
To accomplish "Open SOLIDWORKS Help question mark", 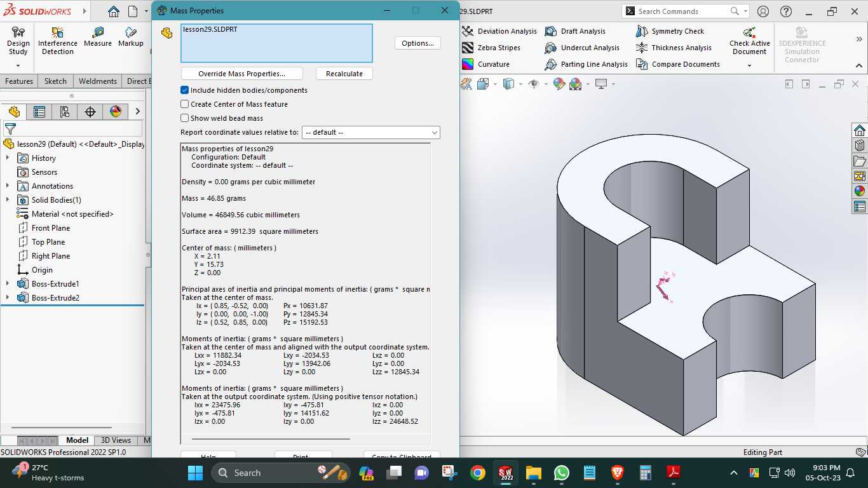I will tap(786, 11).
